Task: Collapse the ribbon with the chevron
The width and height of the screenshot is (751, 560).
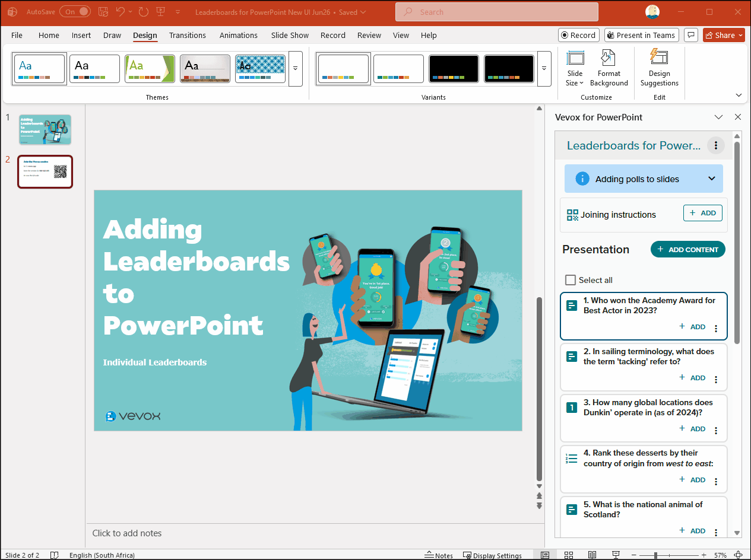Action: tap(739, 95)
